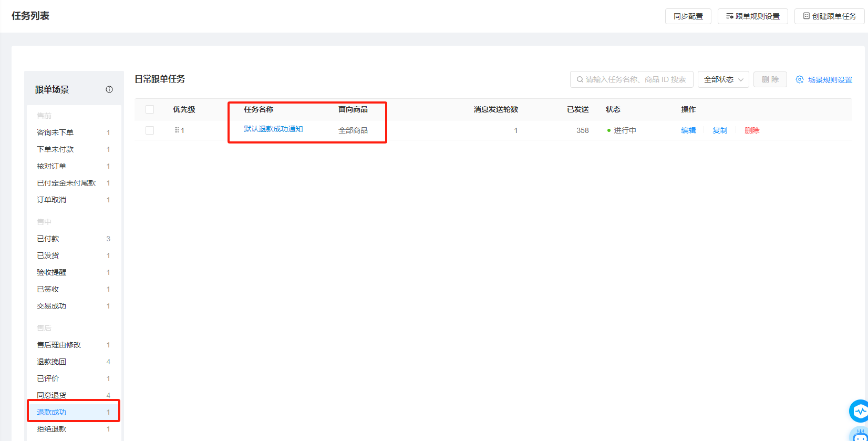The width and height of the screenshot is (868, 441).
Task: Click the 358 sent count cell
Action: 583,130
